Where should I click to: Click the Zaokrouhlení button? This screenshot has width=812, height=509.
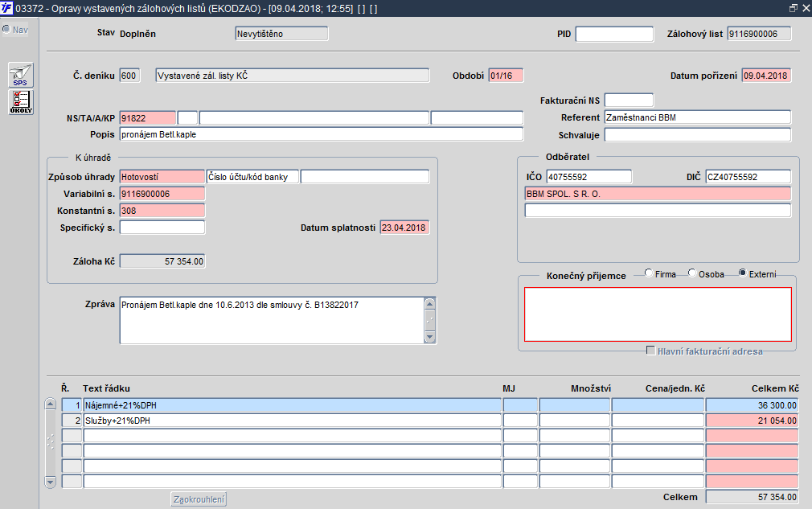[199, 499]
